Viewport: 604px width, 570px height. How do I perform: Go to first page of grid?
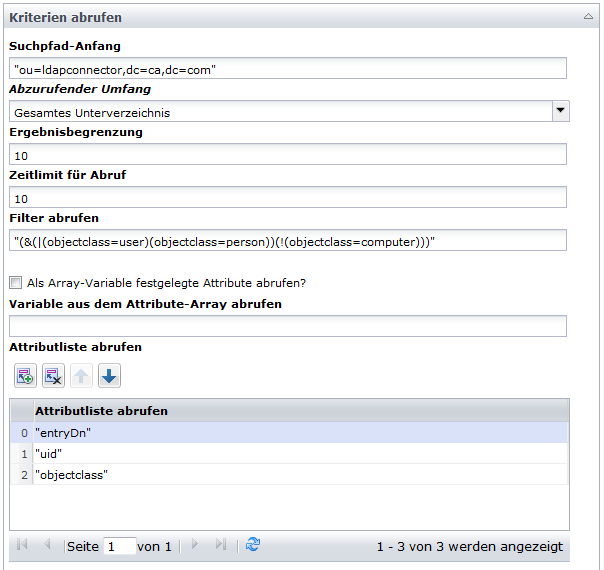point(23,545)
